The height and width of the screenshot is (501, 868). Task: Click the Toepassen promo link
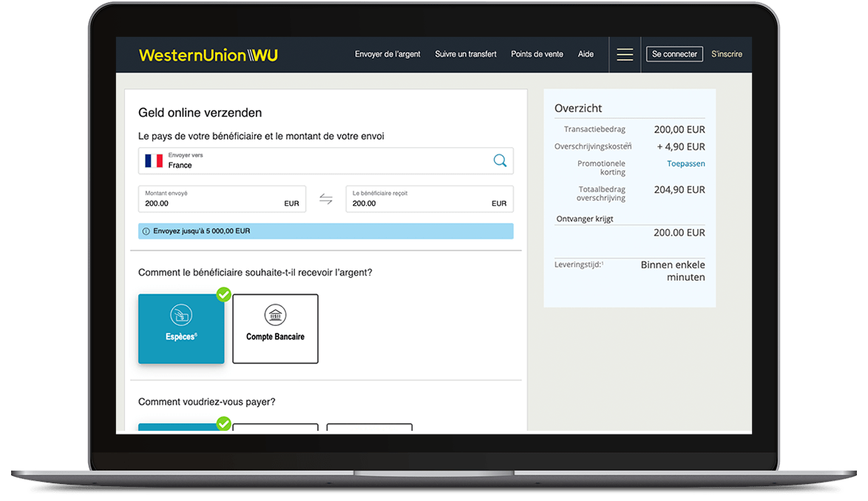tap(685, 164)
